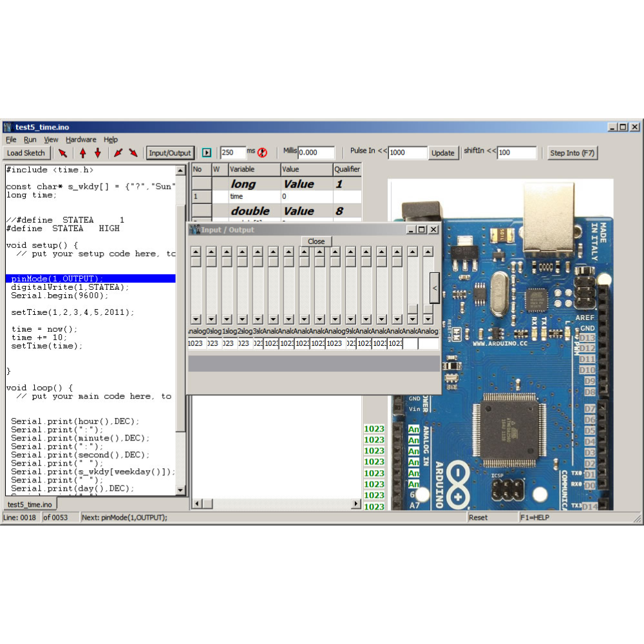Click the D2 pin label on the Arduino board
Image resolution: width=644 pixels, height=644 pixels.
pyautogui.click(x=590, y=464)
